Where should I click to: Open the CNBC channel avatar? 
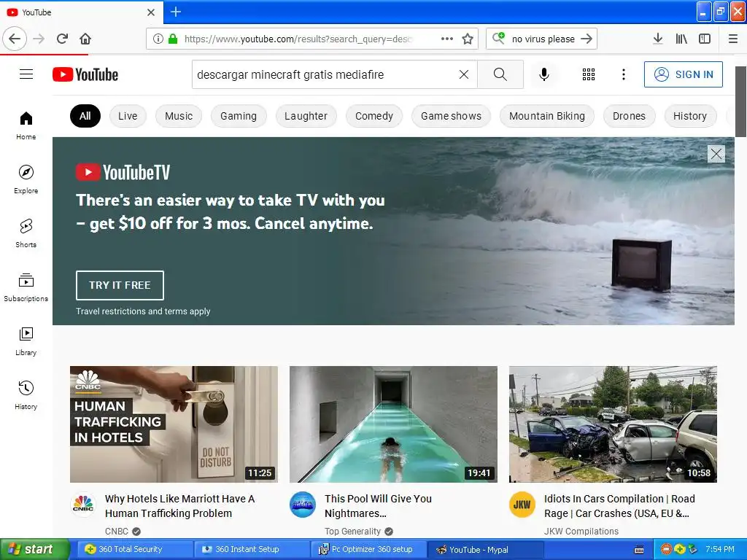(x=83, y=505)
